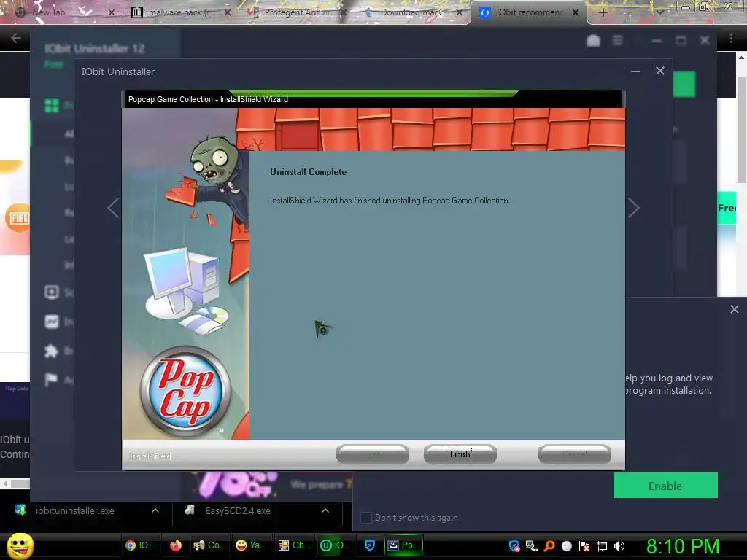Click the Finish button in InstallShield Wizard

(x=460, y=454)
